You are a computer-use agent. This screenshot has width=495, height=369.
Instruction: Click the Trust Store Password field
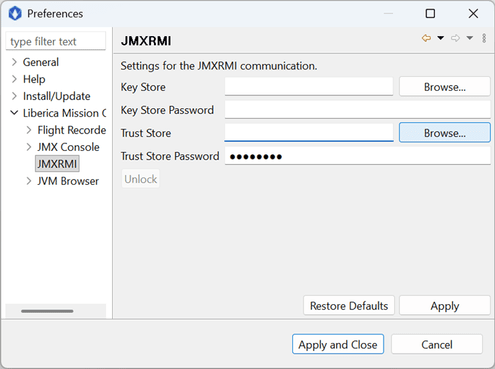357,156
